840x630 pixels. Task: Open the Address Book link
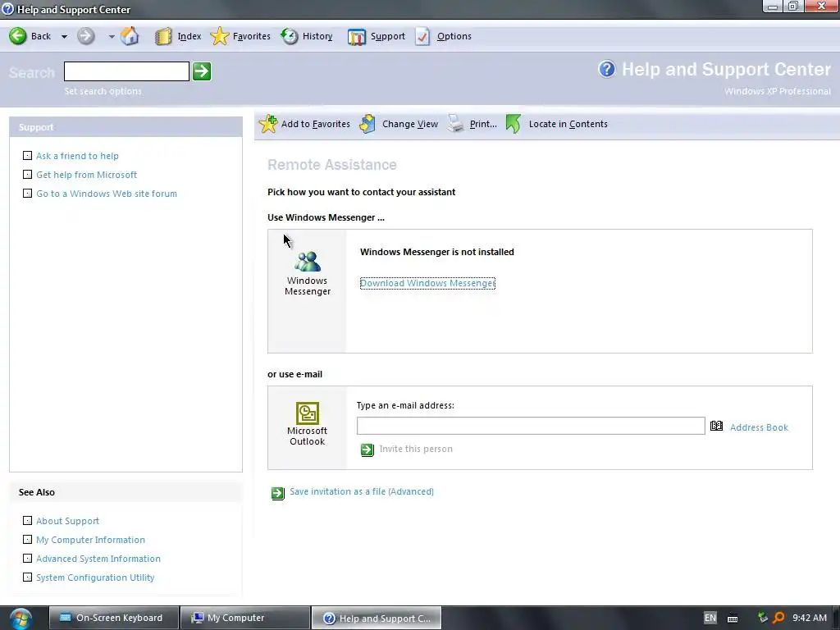[x=759, y=427]
